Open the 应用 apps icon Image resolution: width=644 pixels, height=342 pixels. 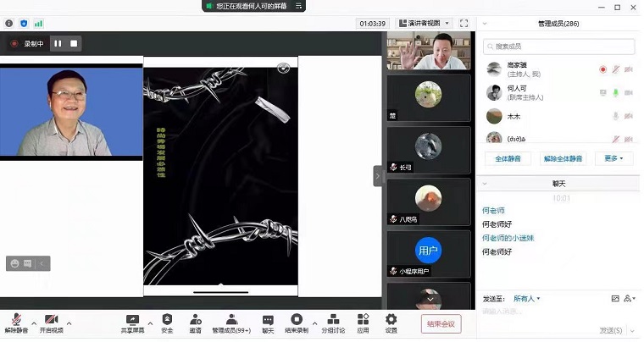[x=363, y=320]
